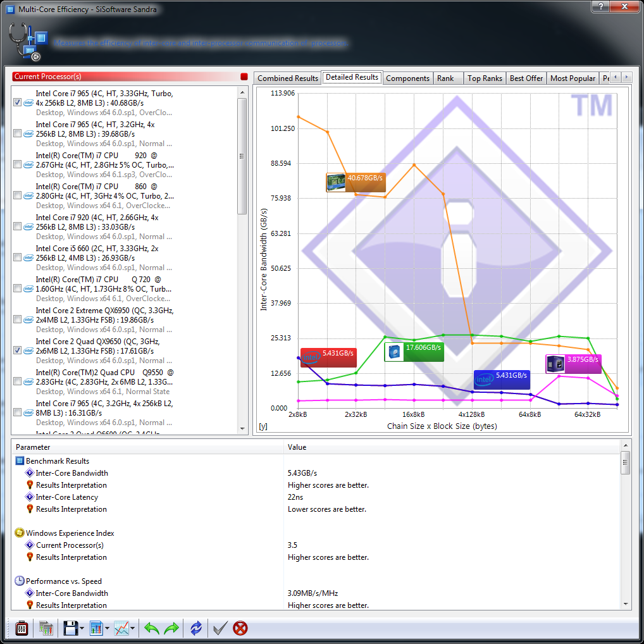The height and width of the screenshot is (644, 644).
Task: Accept with the grey checkmark icon
Action: coord(220,628)
